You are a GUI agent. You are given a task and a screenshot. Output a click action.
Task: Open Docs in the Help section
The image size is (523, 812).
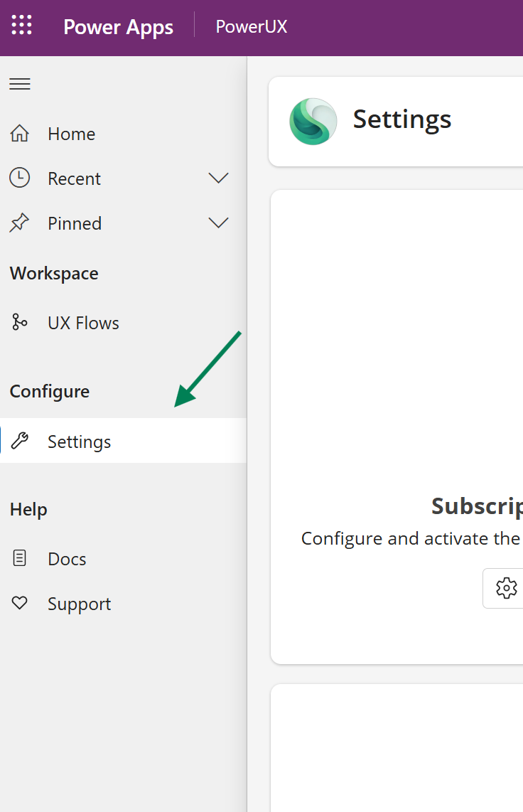click(123, 559)
